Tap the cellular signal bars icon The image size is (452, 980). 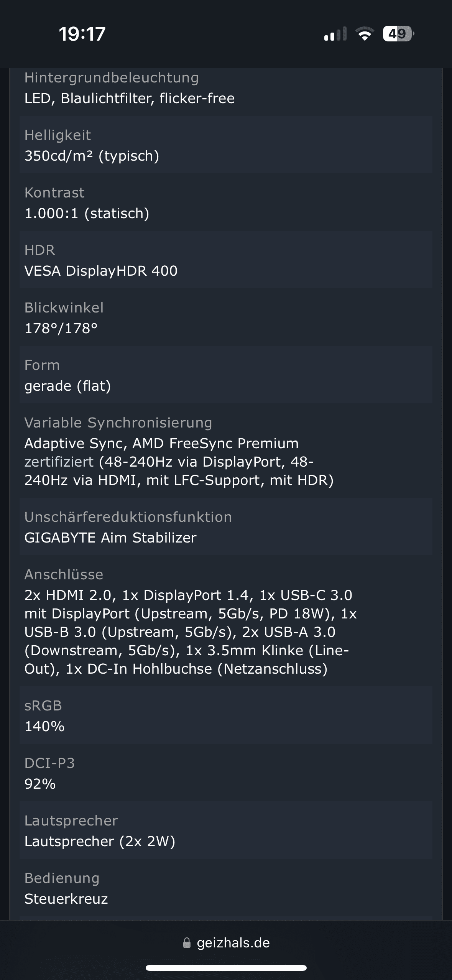(335, 34)
